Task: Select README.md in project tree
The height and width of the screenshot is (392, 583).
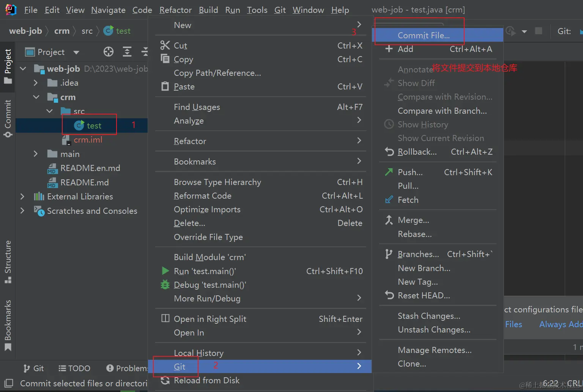Action: pyautogui.click(x=84, y=182)
